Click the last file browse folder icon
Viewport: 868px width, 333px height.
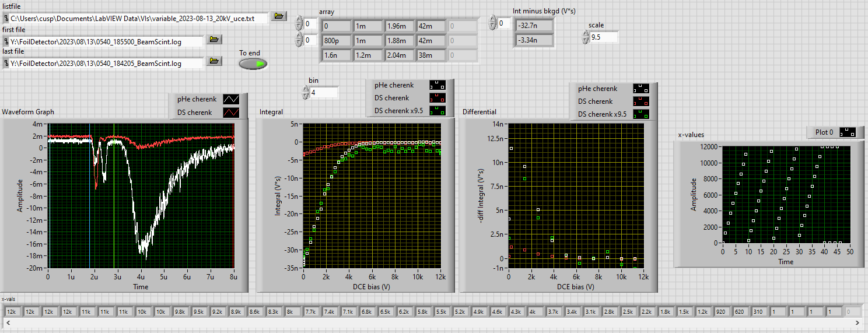tap(215, 61)
